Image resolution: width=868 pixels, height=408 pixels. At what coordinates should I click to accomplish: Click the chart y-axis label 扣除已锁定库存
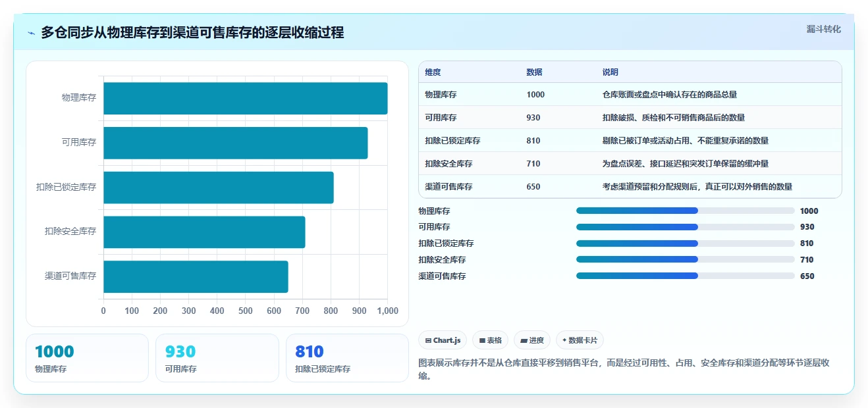[67, 188]
